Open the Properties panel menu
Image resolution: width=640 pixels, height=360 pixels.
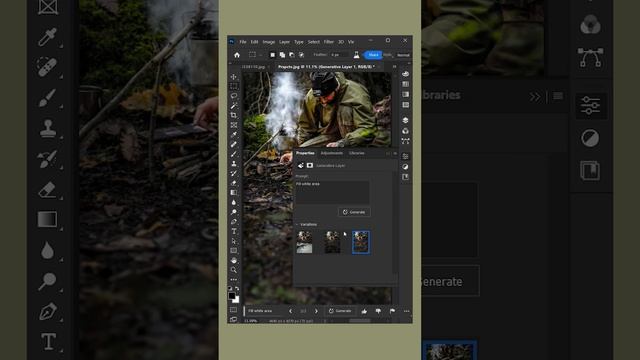(x=395, y=153)
